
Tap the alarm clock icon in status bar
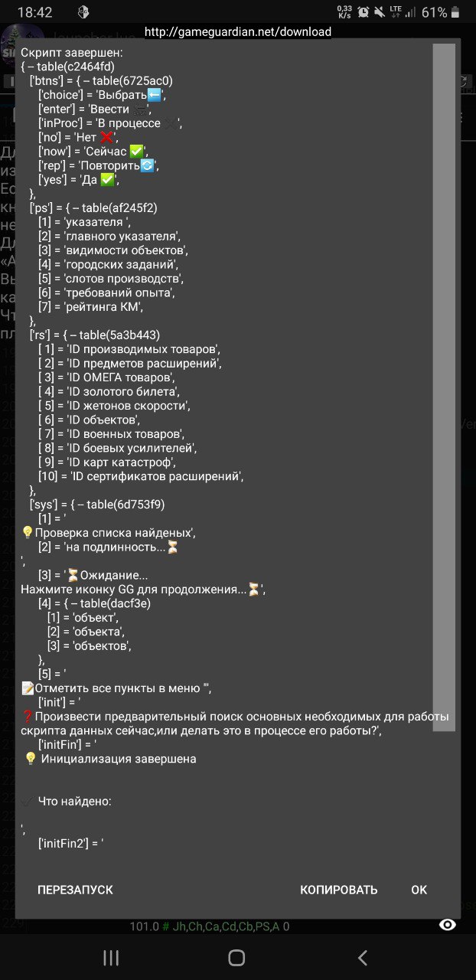click(x=363, y=12)
